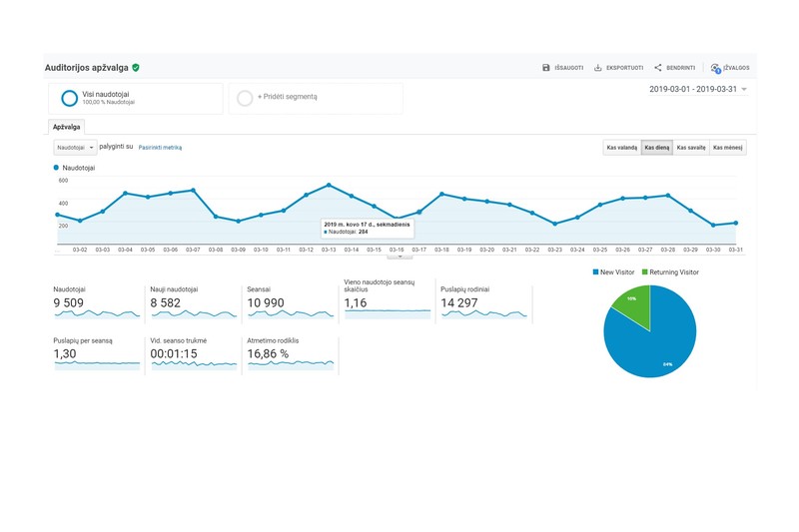Select the Kas valandą interval

[621, 148]
